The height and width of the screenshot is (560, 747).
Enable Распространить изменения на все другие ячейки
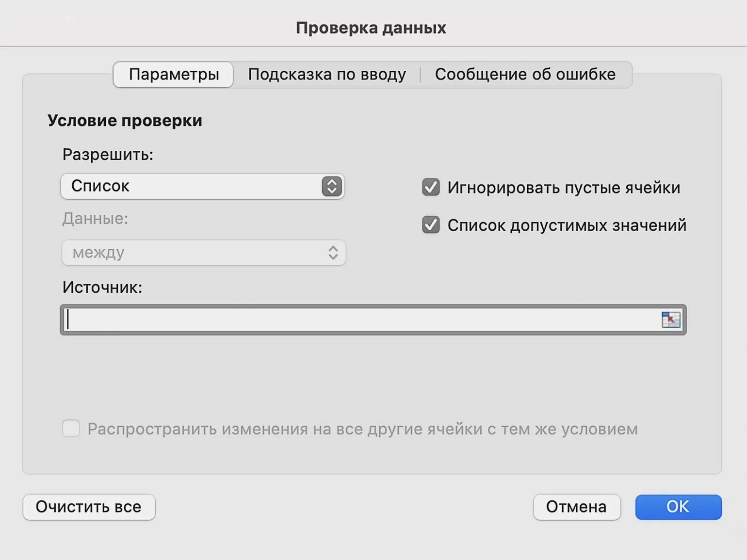coord(71,429)
